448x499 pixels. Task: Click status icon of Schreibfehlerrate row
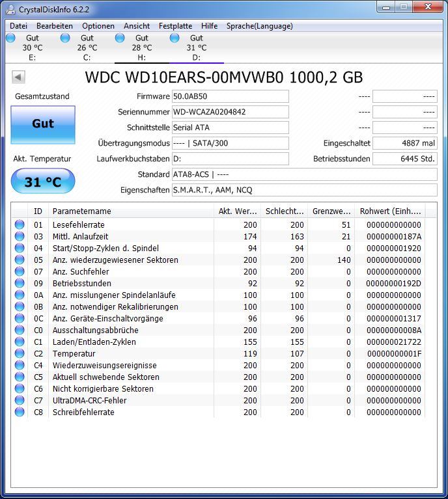click(20, 412)
